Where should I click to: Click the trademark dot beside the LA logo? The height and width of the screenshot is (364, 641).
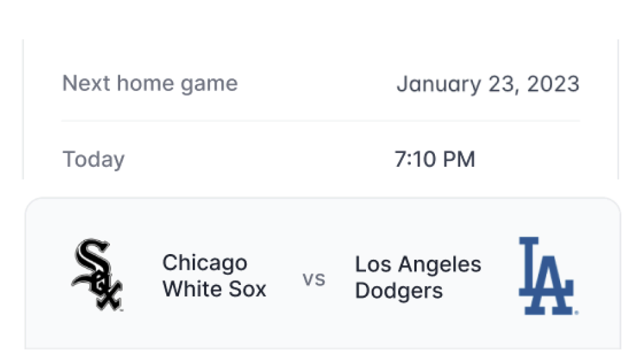click(x=577, y=313)
